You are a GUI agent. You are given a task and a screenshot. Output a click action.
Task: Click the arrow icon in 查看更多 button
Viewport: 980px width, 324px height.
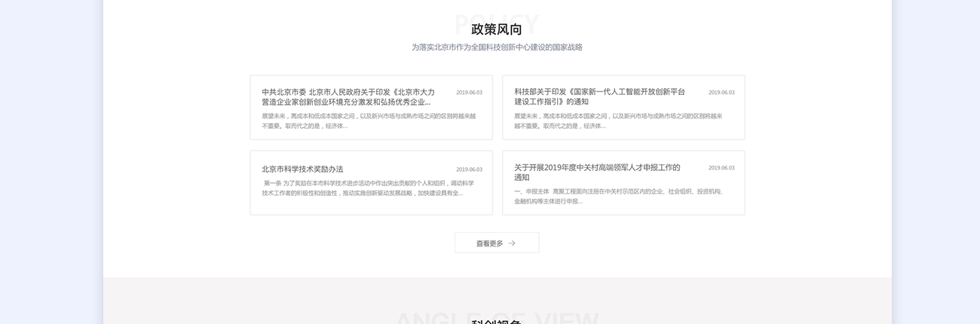click(x=512, y=243)
